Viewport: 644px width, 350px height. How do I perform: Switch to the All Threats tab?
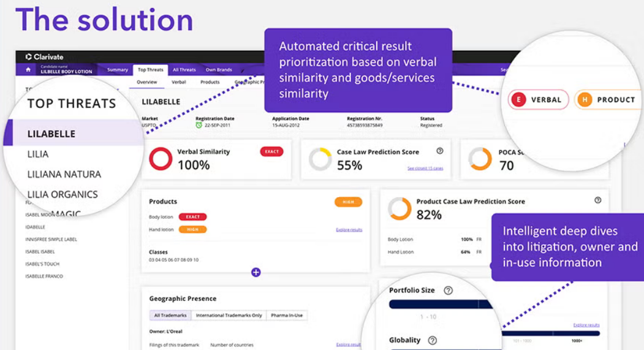184,70
